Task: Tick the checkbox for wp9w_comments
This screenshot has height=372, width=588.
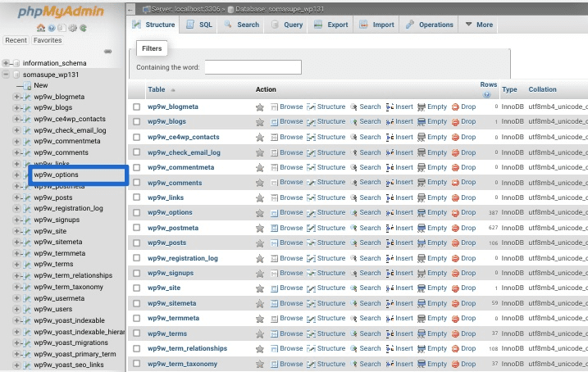Action: click(136, 183)
